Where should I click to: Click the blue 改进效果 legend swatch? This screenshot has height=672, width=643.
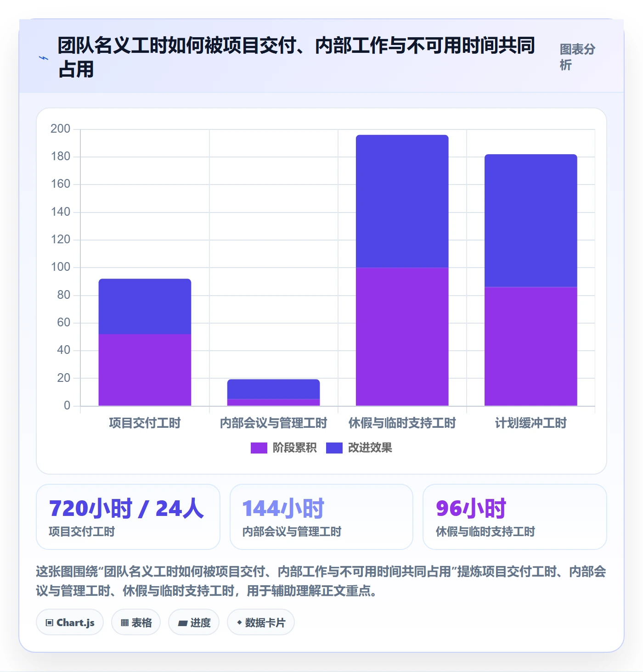[334, 448]
